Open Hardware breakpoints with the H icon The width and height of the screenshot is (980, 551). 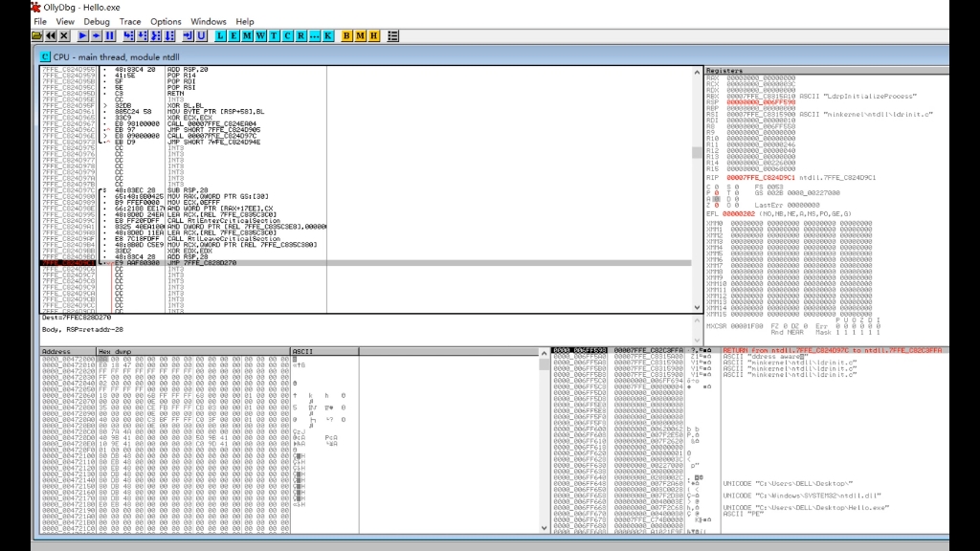[x=374, y=36]
